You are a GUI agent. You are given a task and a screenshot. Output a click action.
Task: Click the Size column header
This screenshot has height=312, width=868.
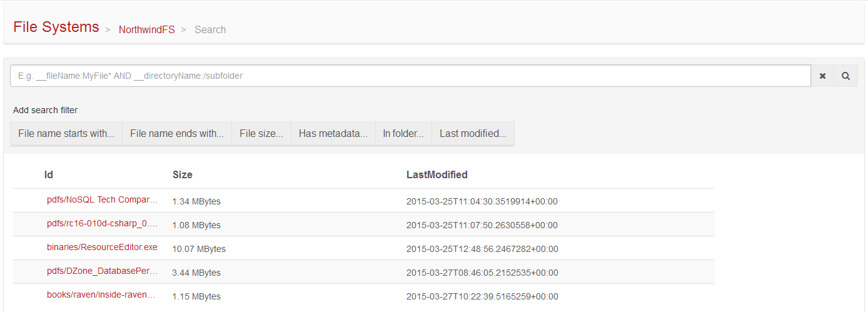(183, 174)
